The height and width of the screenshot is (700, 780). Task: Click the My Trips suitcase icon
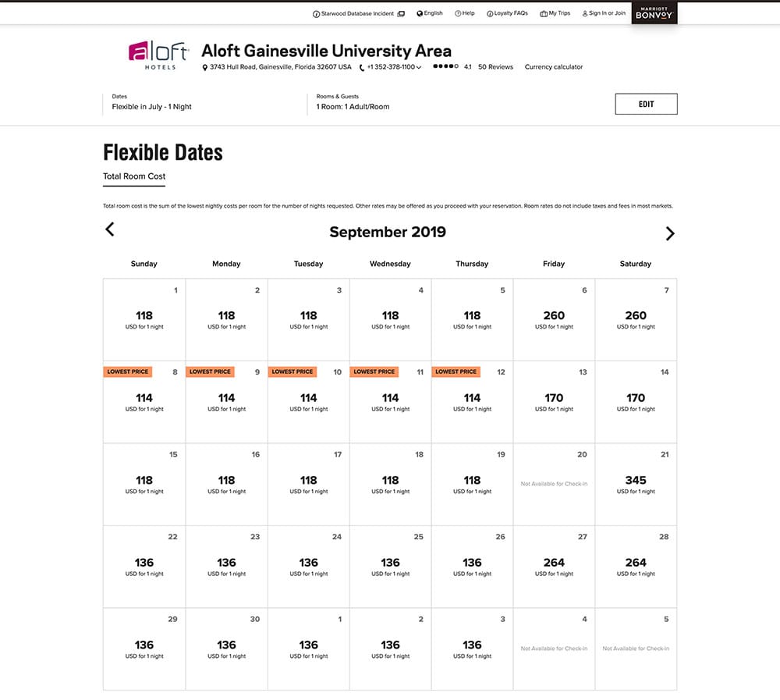542,13
